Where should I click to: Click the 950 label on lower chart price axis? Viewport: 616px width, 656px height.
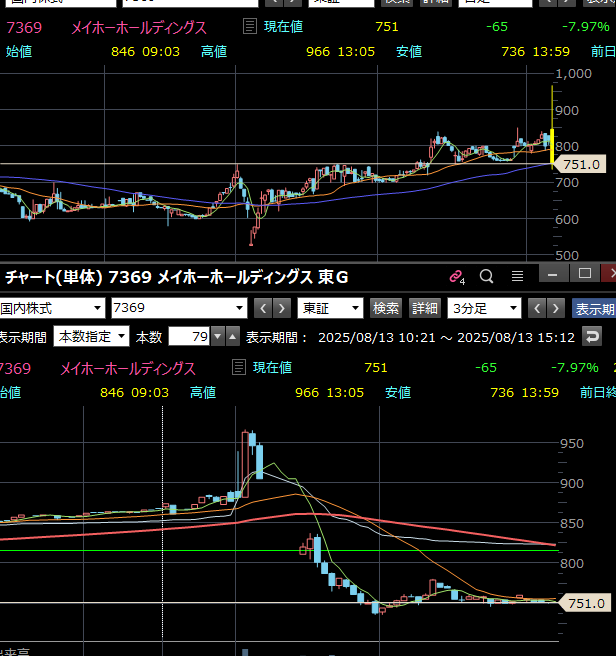pos(572,443)
